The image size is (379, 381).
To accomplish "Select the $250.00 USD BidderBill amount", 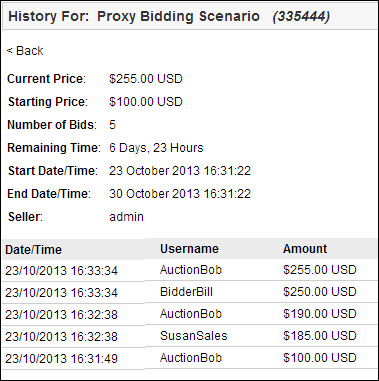I will pyautogui.click(x=320, y=292).
